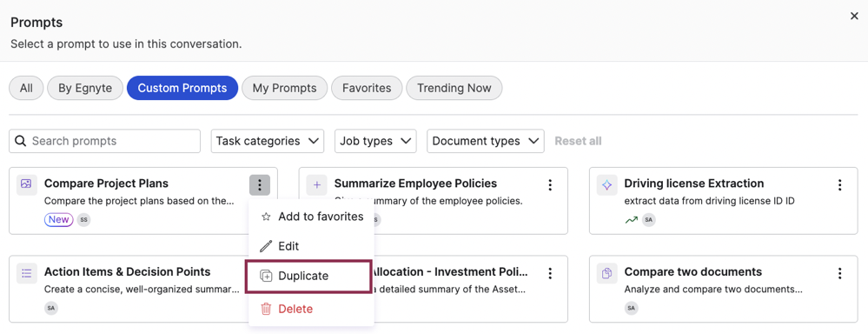Open the Compare Project Plans prompt

click(x=106, y=184)
